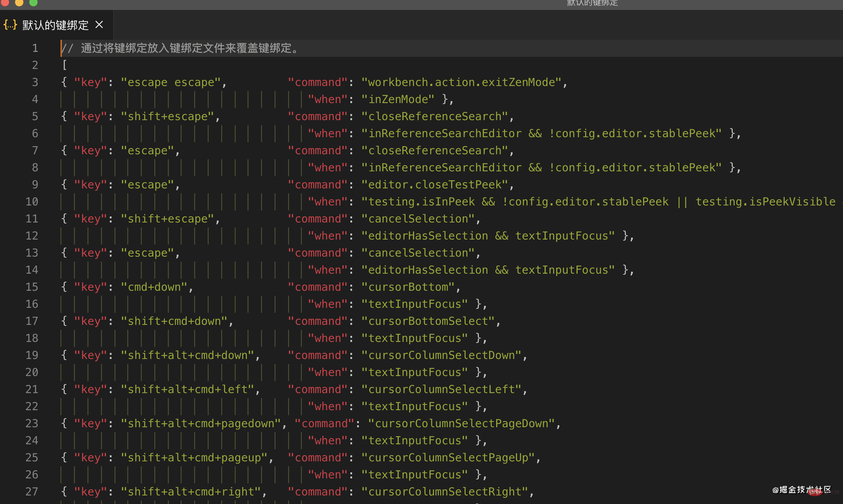843x504 pixels.
Task: Click the yellow minimize window button
Action: click(x=19, y=2)
